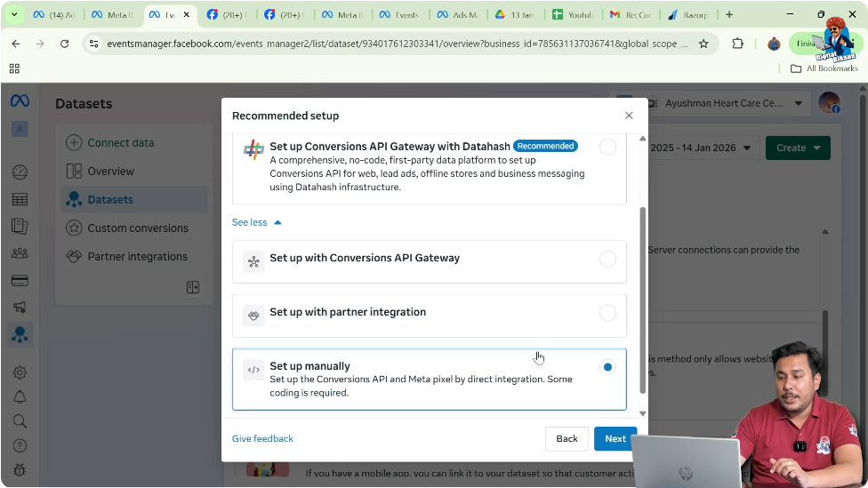Image resolution: width=868 pixels, height=488 pixels.
Task: Open the Give feedback link
Action: [x=262, y=439]
